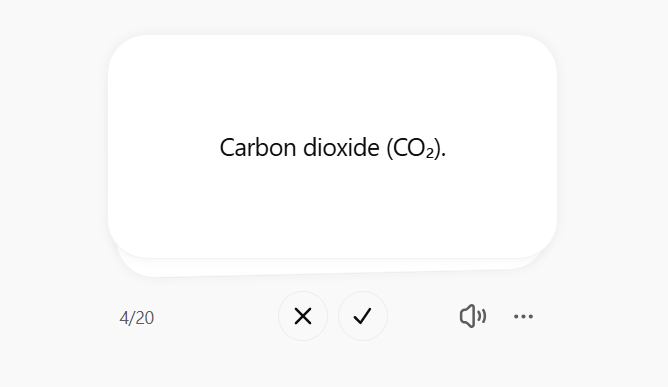
Task: Listen to Carbon dioxide pronunciation
Action: tap(473, 316)
